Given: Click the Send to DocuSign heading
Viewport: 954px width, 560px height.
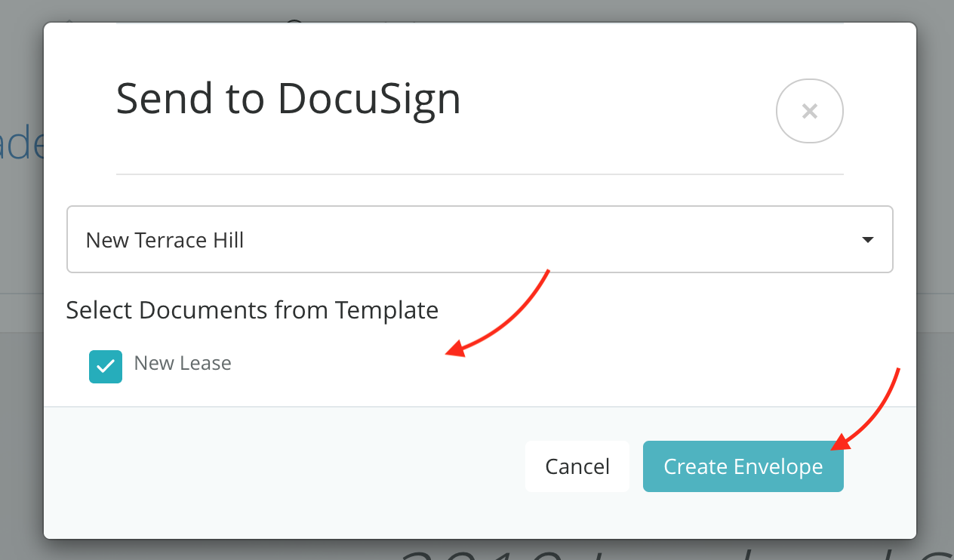Looking at the screenshot, I should pos(288,99).
